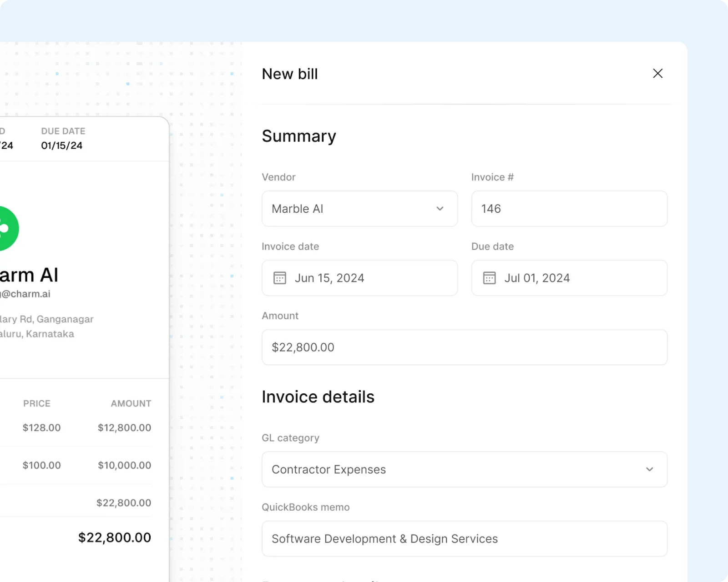Image resolution: width=728 pixels, height=582 pixels.
Task: Click the 'New bill' heading
Action: tap(290, 74)
